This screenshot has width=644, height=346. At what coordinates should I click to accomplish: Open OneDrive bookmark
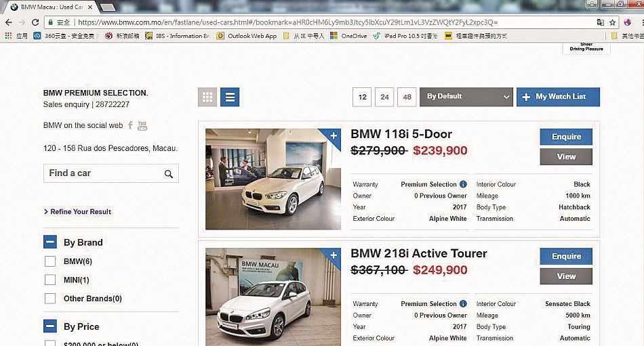(x=348, y=36)
